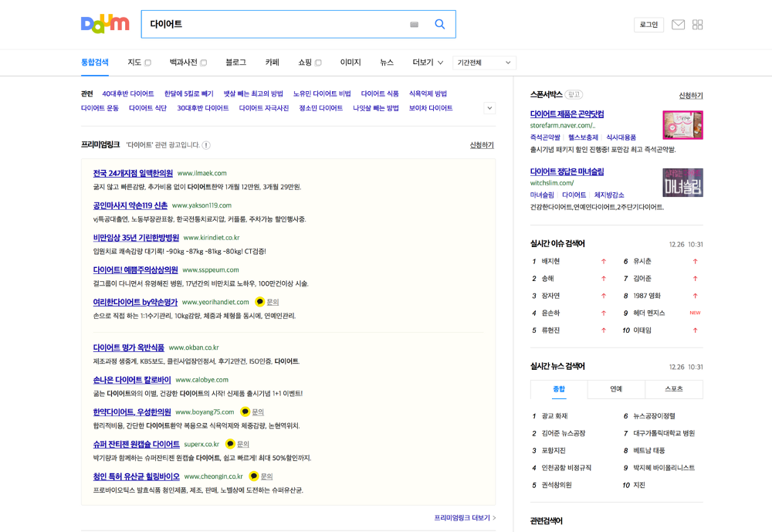Open 청인 특허 유산균 힐링바이오 link
Viewport: 772px width, 532px height.
pyautogui.click(x=137, y=477)
